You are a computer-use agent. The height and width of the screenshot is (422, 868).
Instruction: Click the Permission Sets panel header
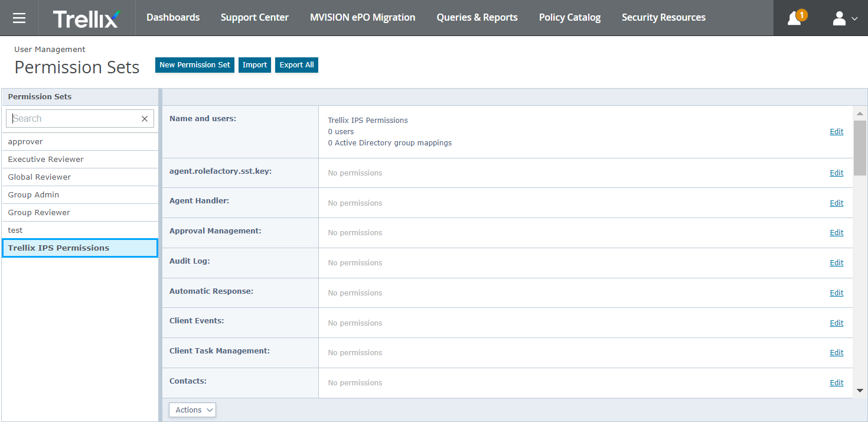point(80,97)
